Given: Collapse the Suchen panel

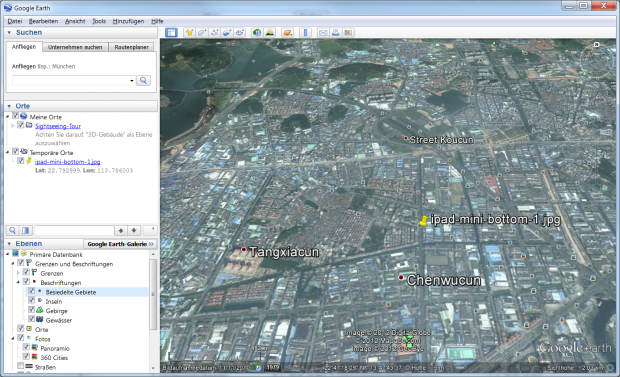Looking at the screenshot, I should coord(9,32).
